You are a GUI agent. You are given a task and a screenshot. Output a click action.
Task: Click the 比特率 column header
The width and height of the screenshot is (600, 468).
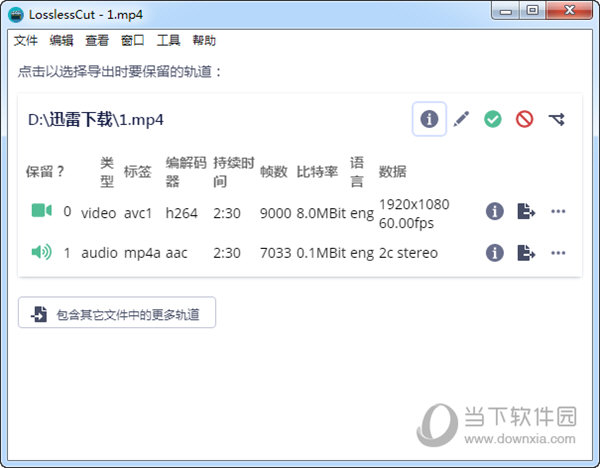(317, 172)
